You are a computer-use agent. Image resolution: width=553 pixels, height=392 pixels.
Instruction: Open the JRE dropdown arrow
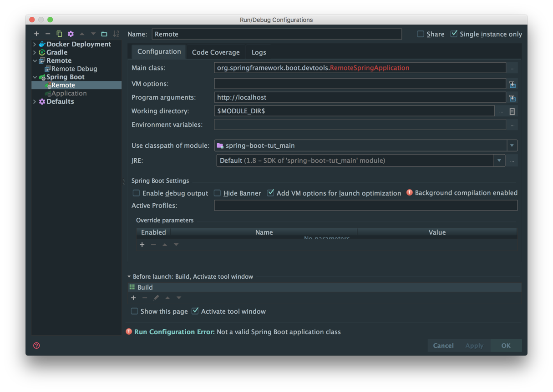499,161
